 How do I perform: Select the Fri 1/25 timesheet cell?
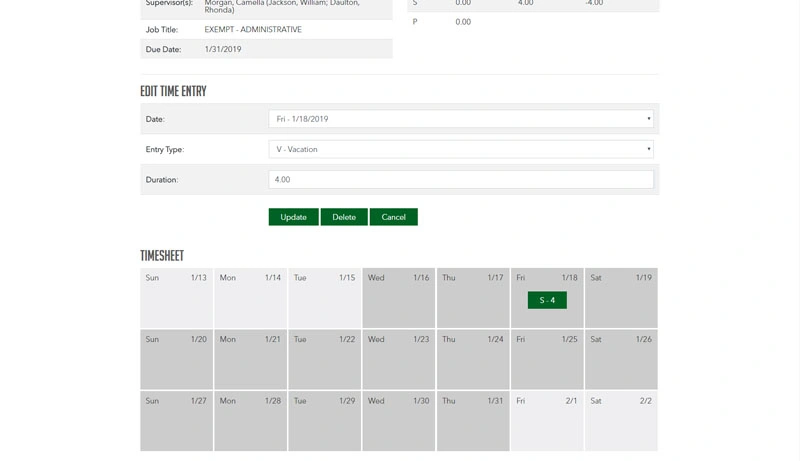(547, 360)
